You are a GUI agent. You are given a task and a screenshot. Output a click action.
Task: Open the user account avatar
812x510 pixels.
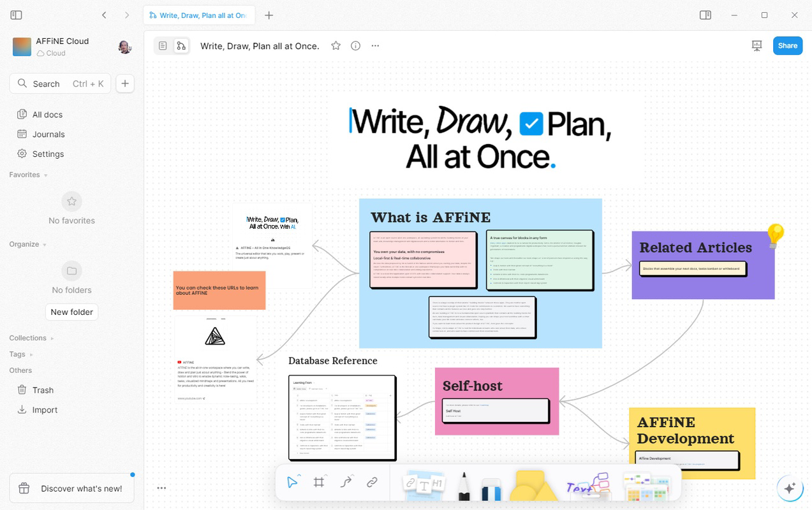coord(124,47)
